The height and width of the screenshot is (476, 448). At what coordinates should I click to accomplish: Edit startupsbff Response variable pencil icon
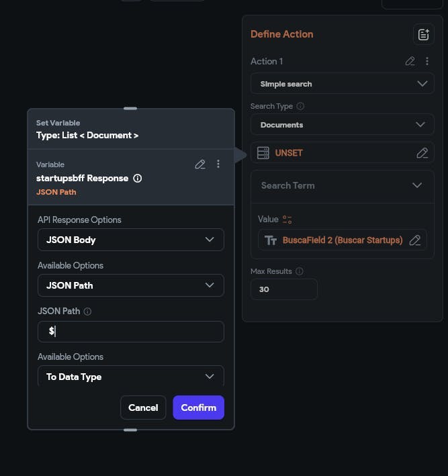pos(200,164)
